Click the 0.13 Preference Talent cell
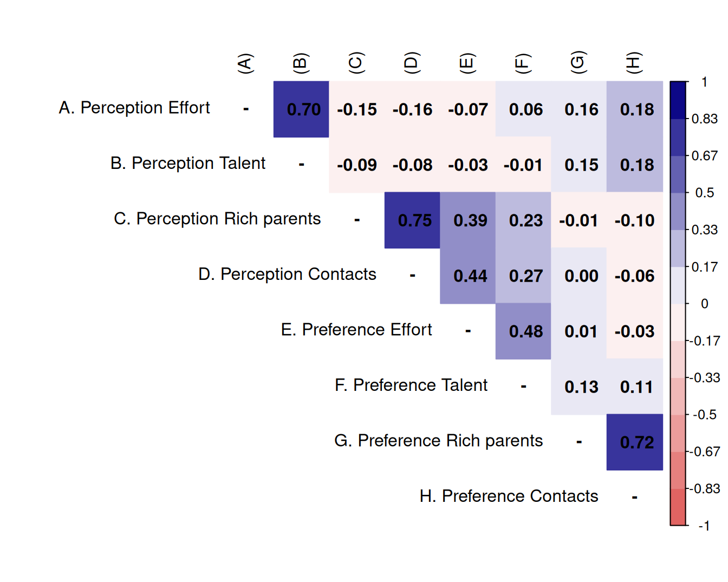The height and width of the screenshot is (582, 728). [579, 387]
